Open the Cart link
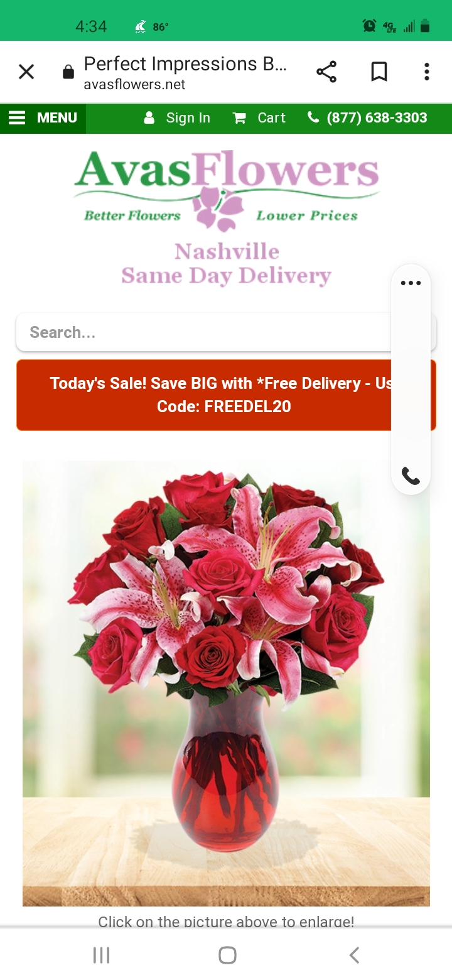The image size is (452, 980). tap(271, 118)
